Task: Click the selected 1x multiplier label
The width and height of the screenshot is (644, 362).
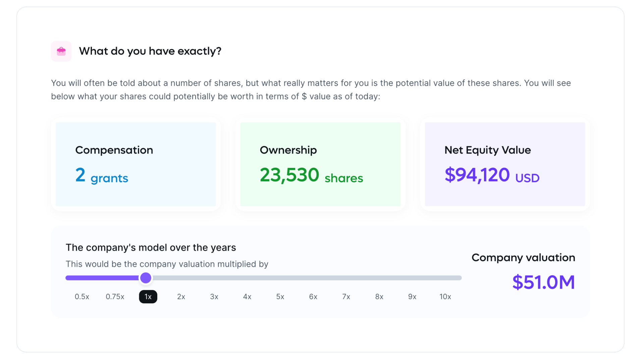Action: click(148, 297)
